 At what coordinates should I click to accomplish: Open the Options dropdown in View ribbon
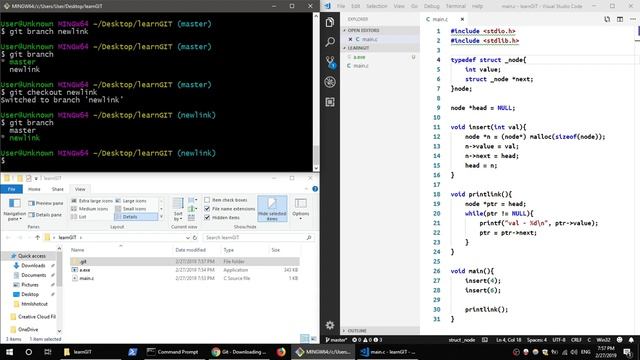301,209
